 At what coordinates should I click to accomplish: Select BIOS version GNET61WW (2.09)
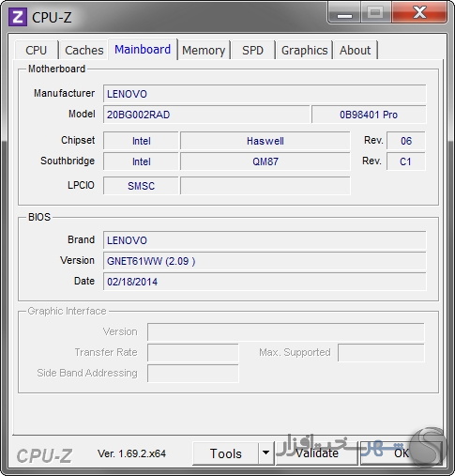point(265,261)
